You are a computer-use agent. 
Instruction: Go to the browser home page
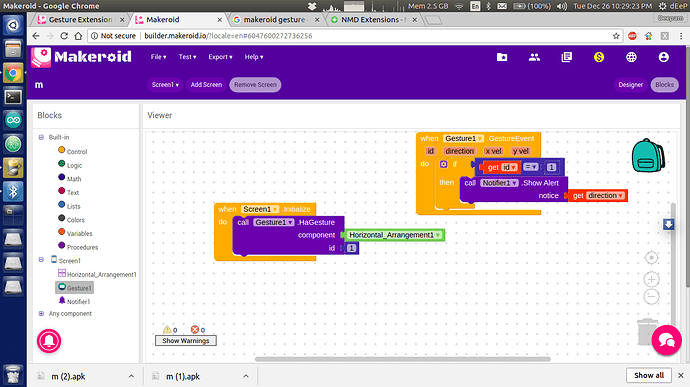tap(78, 36)
